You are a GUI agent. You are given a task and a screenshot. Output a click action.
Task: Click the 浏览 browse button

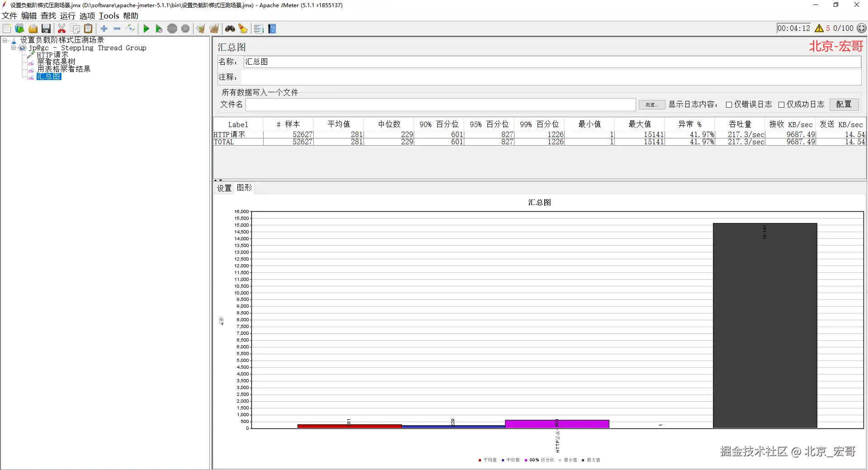pos(651,104)
